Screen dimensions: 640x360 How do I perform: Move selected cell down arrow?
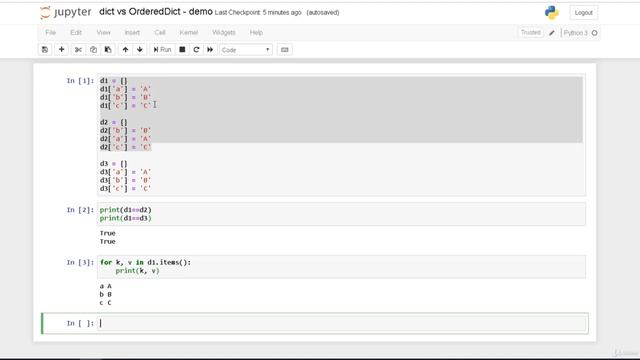(x=140, y=50)
